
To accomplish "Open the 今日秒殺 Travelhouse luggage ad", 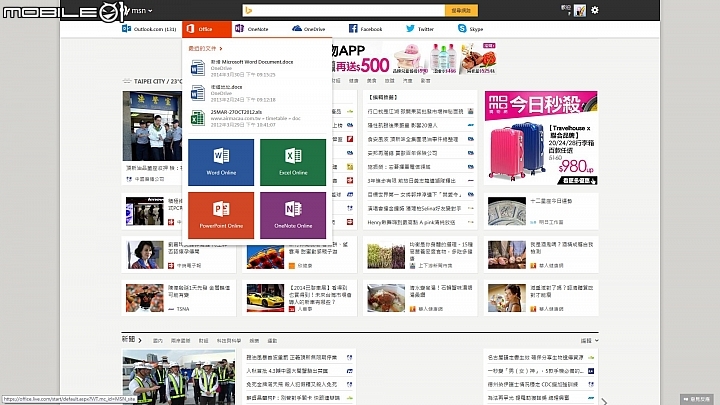I will coord(541,138).
